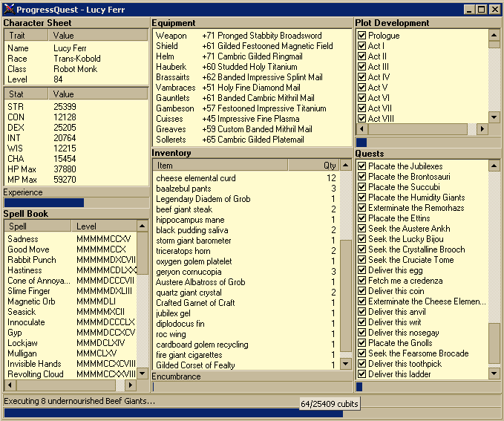Click the Qty column header in Inventory
This screenshot has width=504, height=421.
[314, 166]
